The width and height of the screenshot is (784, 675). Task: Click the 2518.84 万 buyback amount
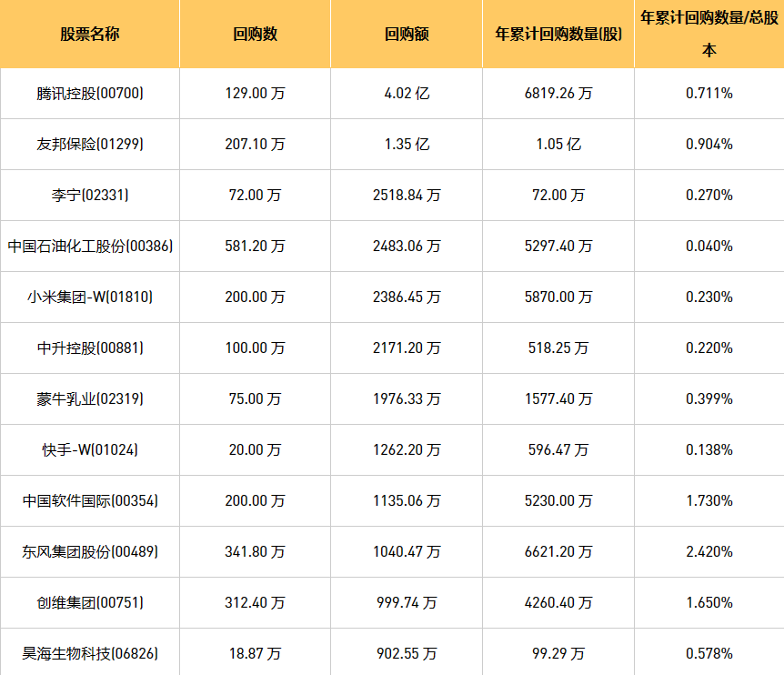407,196
